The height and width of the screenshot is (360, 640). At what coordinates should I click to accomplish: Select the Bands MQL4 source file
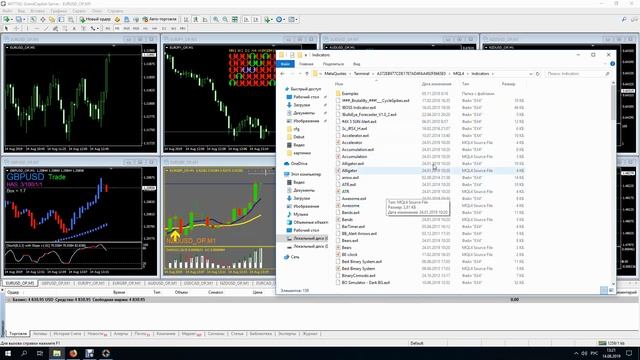[x=347, y=220]
